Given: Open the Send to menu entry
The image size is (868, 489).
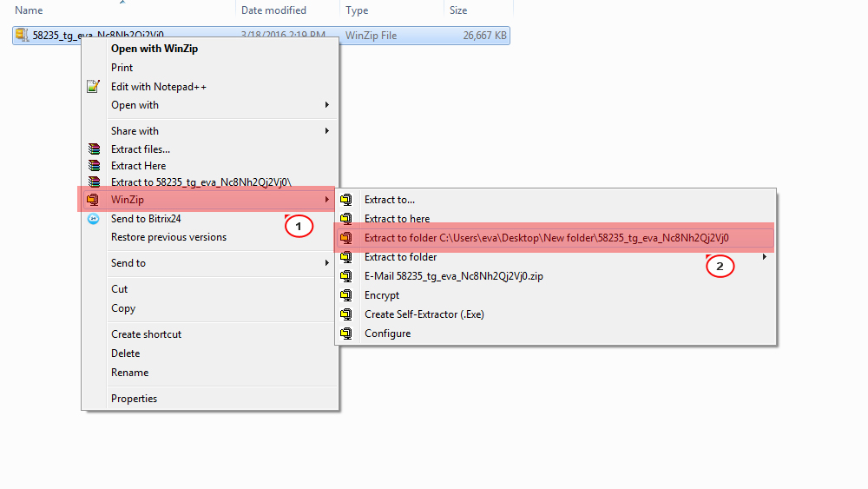Looking at the screenshot, I should pyautogui.click(x=210, y=263).
